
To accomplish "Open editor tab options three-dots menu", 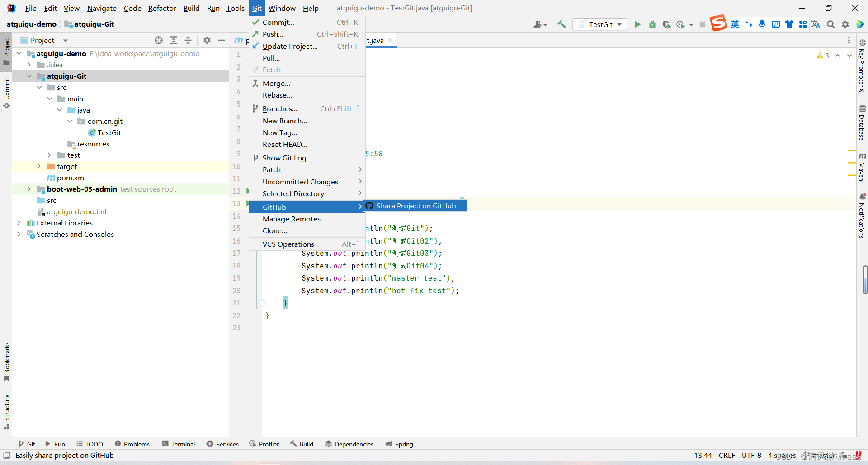I will point(849,40).
